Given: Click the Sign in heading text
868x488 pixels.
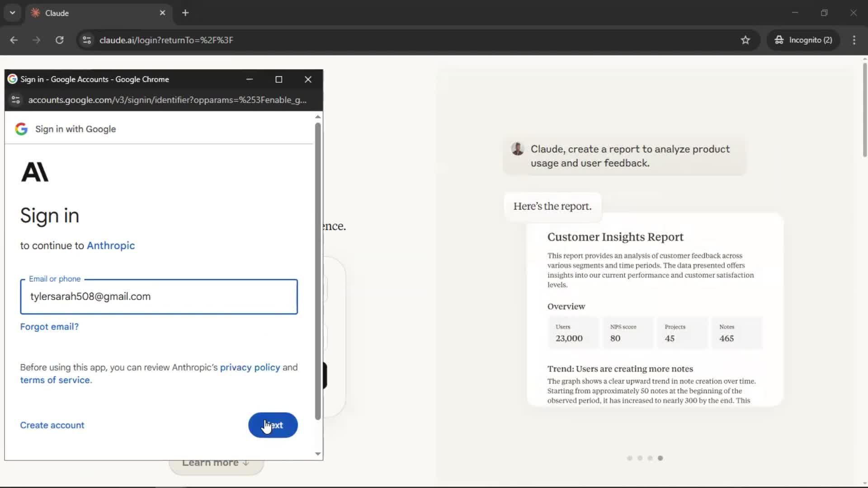Looking at the screenshot, I should click(x=50, y=216).
